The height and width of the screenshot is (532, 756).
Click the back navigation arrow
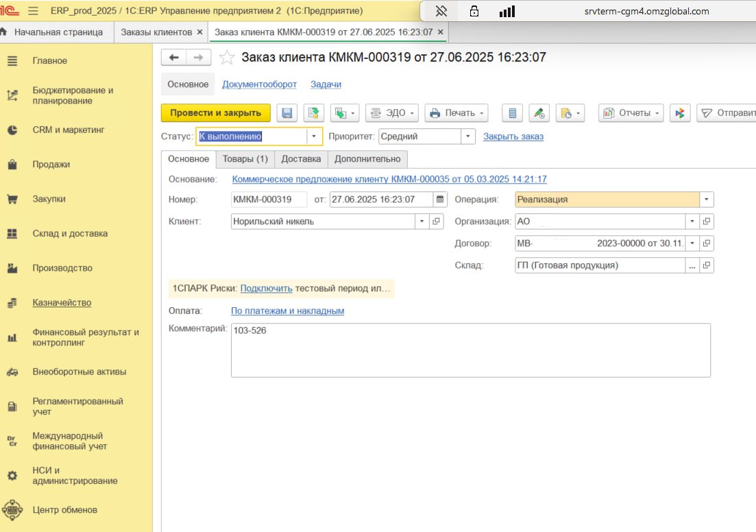(x=174, y=58)
